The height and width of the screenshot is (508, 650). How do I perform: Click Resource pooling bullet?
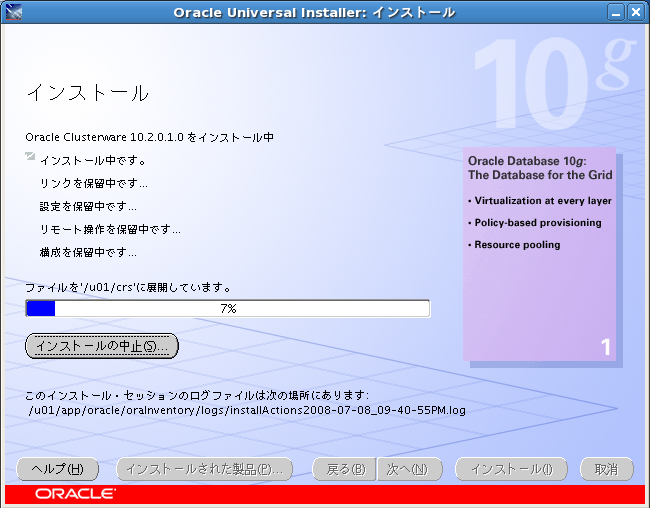[514, 245]
